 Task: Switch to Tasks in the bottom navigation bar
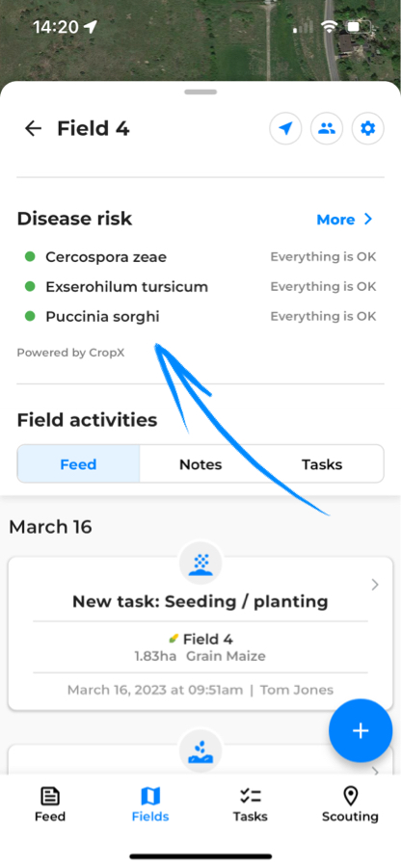[x=250, y=805]
